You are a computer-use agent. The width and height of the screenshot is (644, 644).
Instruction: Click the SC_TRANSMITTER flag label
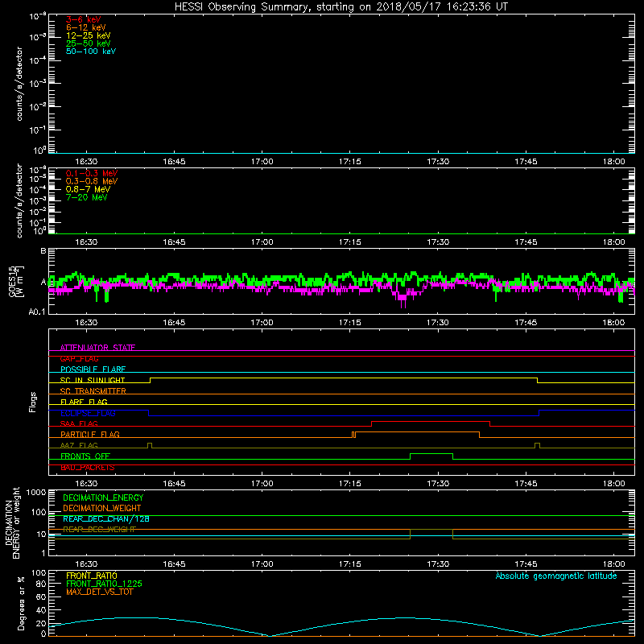[x=93, y=391]
